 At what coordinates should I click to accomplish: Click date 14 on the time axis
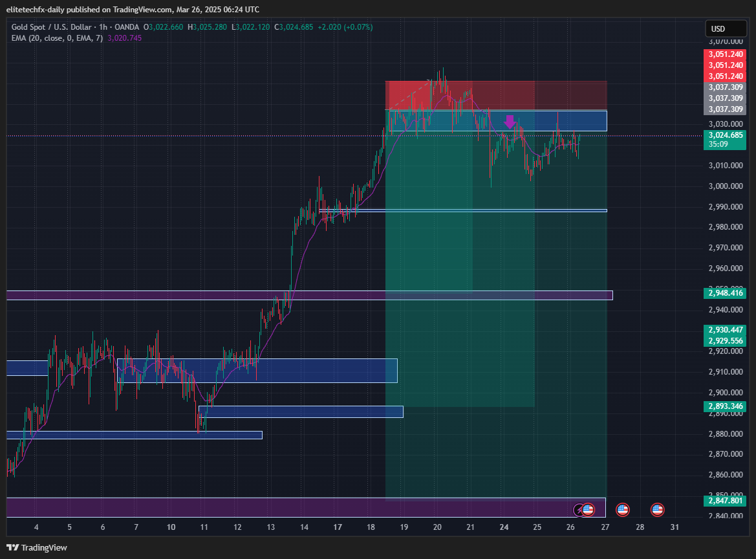(x=304, y=527)
